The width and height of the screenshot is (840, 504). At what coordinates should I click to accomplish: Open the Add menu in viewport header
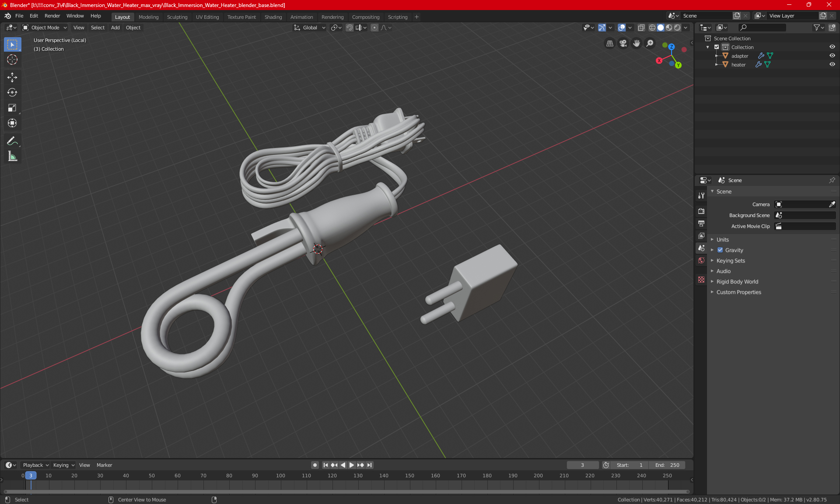click(x=115, y=28)
